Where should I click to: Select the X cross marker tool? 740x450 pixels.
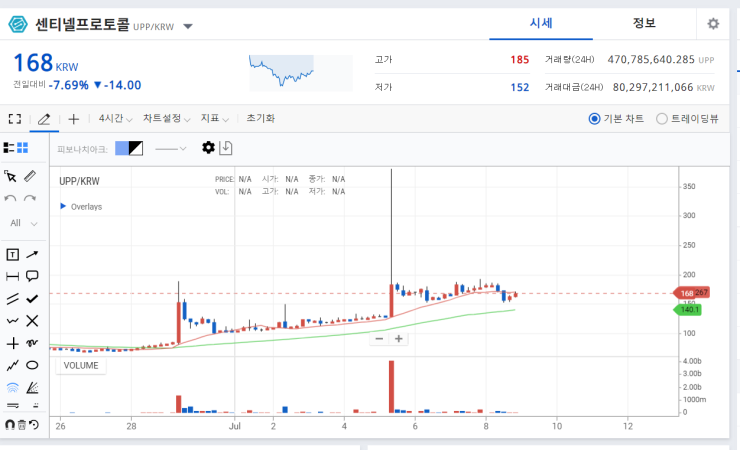[x=32, y=321]
